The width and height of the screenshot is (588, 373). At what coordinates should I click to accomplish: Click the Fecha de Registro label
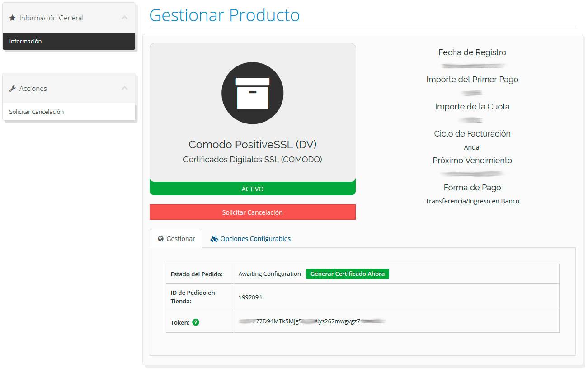(472, 52)
